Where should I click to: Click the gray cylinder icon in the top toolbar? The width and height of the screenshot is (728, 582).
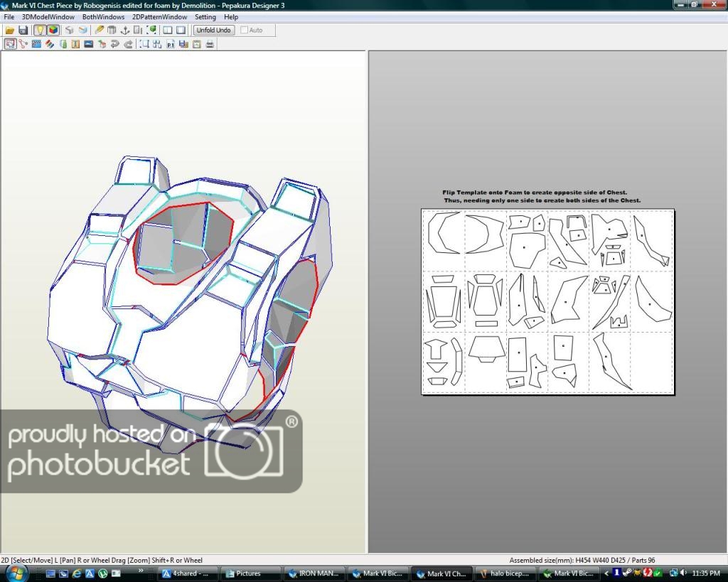click(112, 30)
